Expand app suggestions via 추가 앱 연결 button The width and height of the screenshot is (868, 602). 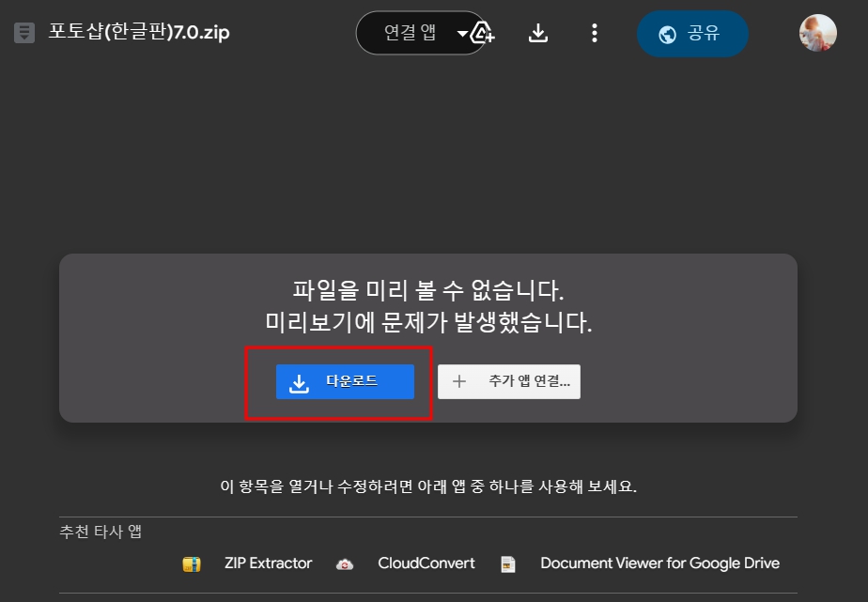tap(508, 381)
